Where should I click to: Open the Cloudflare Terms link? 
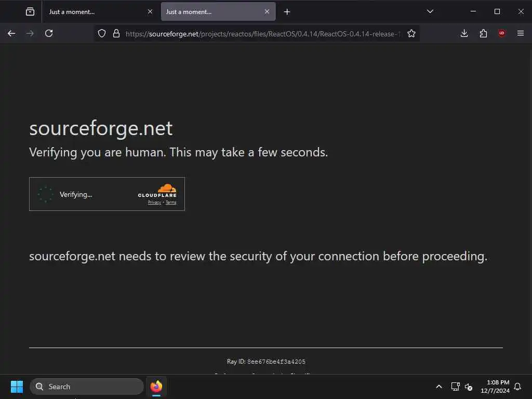[x=171, y=203]
